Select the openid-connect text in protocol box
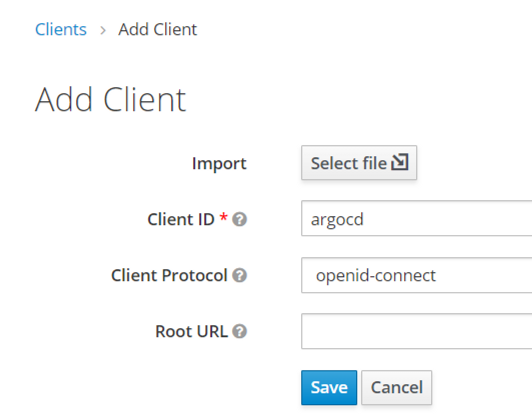This screenshot has height=418, width=532. pos(376,276)
